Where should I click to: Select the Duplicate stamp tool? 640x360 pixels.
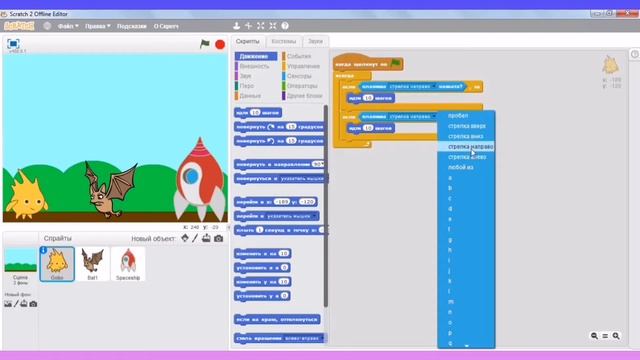236,26
